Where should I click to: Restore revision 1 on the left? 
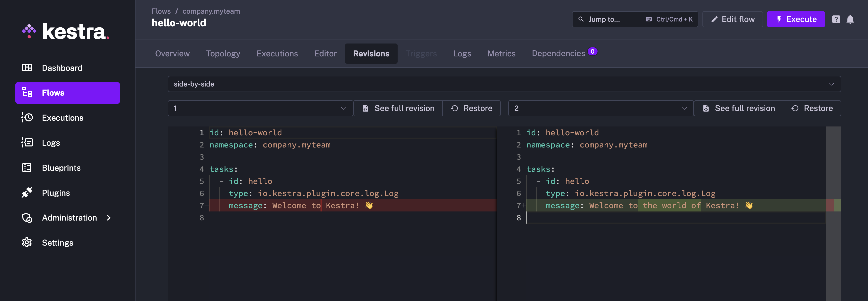click(x=471, y=108)
